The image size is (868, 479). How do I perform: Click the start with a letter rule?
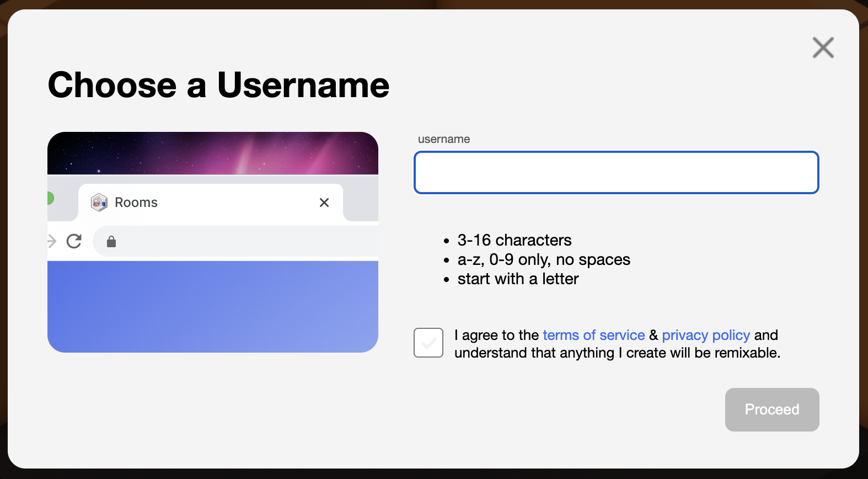pyautogui.click(x=518, y=279)
